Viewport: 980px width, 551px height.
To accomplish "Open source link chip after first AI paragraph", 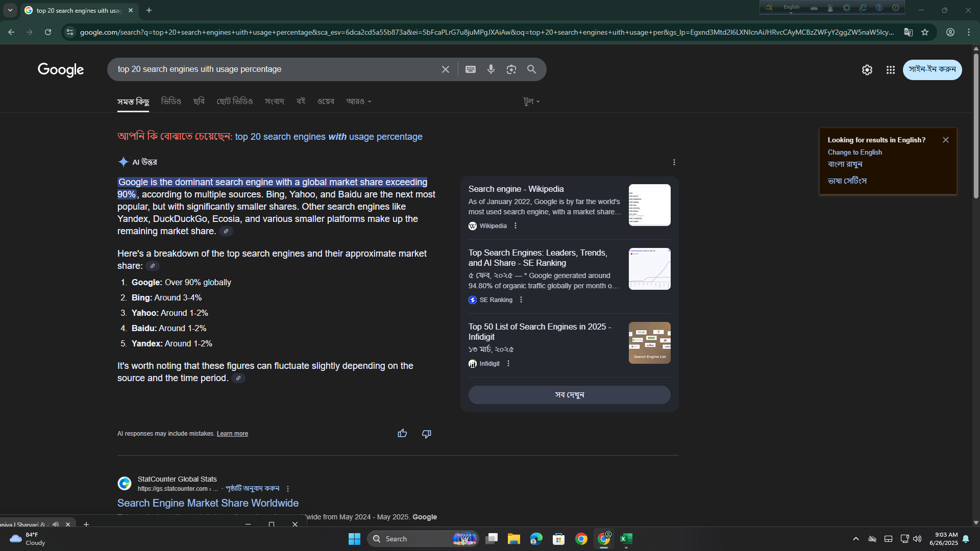I will click(x=226, y=232).
